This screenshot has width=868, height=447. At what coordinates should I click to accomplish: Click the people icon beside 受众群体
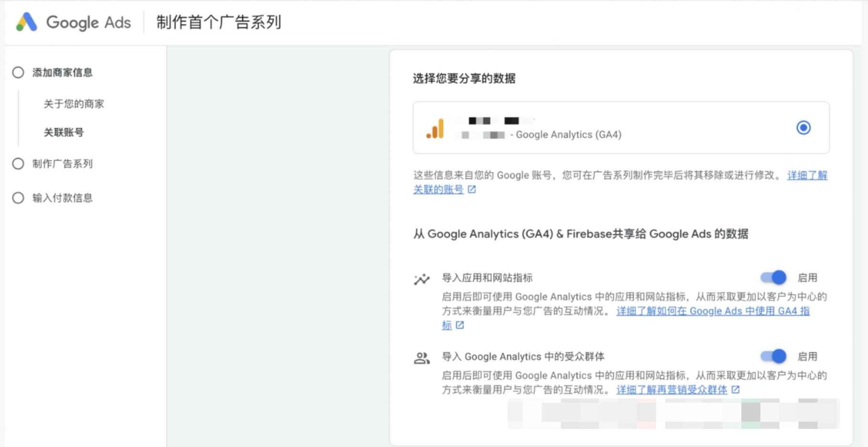[421, 358]
